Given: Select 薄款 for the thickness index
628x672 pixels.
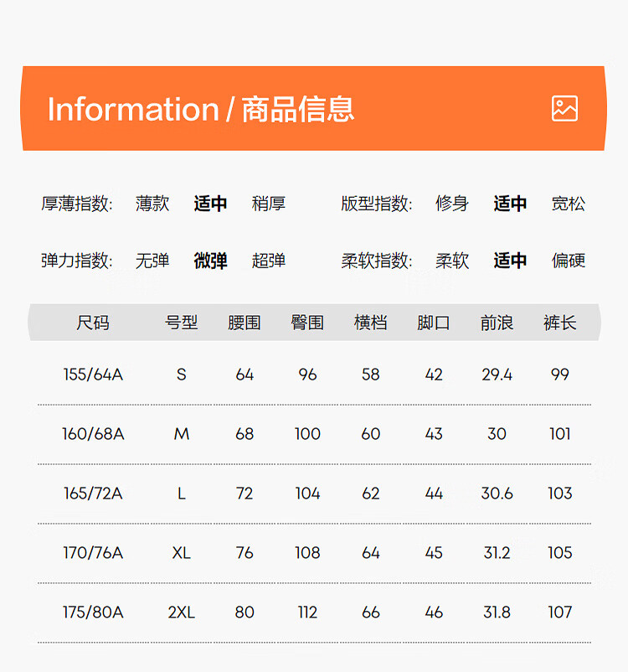Looking at the screenshot, I should pos(152,204).
